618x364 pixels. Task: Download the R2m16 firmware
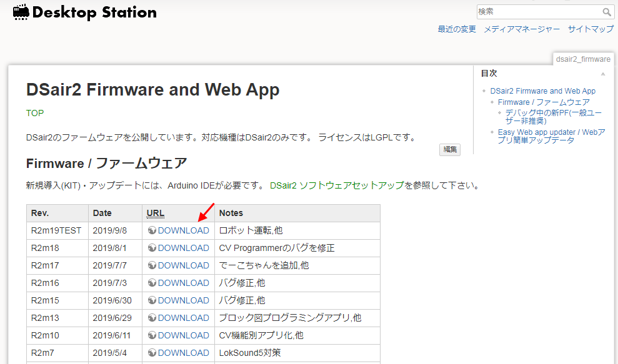tap(183, 283)
